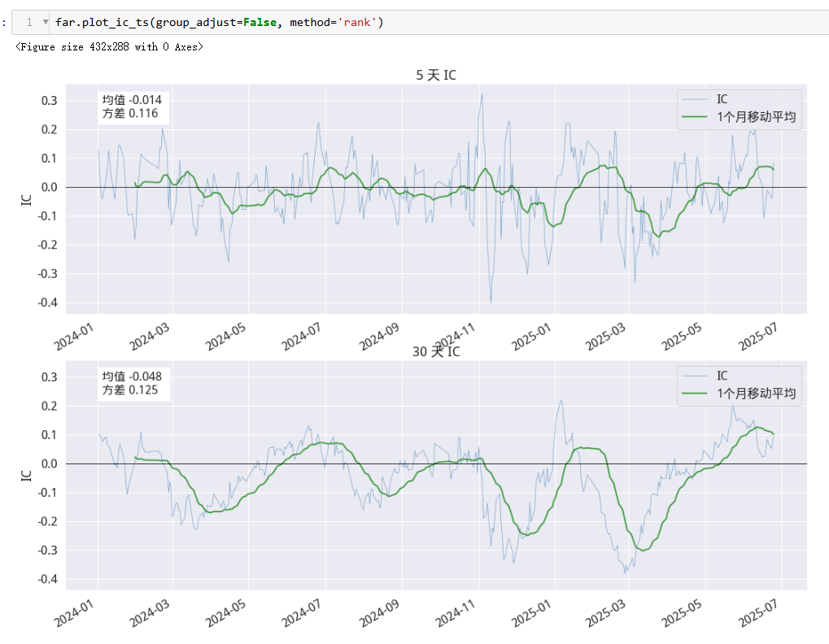This screenshot has height=644, width=829.
Task: Click '均值 -0.014' stat in top chart
Action: click(132, 100)
